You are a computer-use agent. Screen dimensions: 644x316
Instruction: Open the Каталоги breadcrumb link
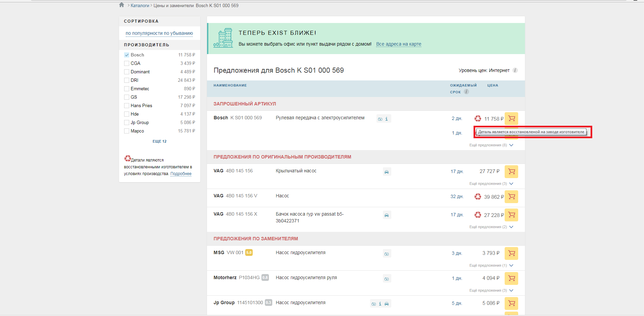click(x=140, y=5)
